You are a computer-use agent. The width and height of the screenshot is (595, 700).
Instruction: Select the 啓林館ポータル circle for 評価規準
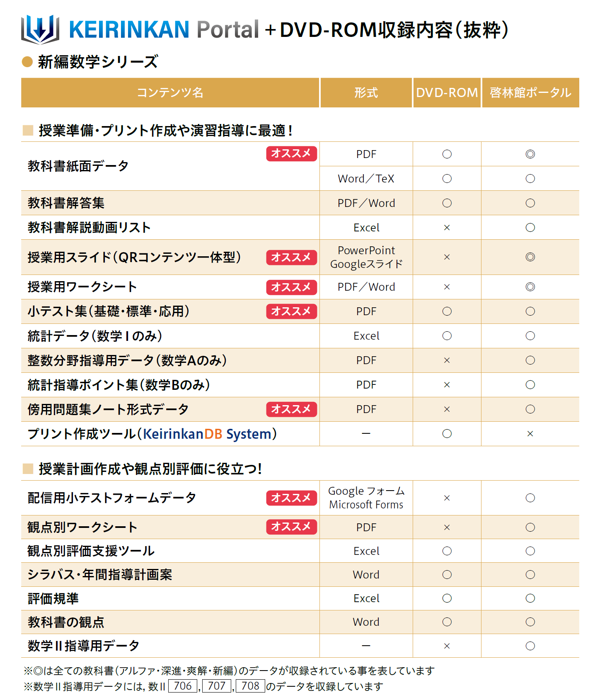point(530,598)
